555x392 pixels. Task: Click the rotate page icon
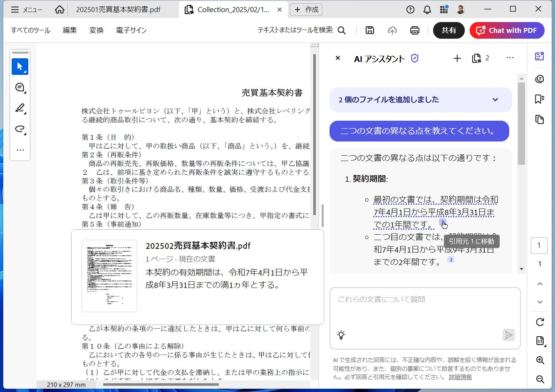point(540,322)
